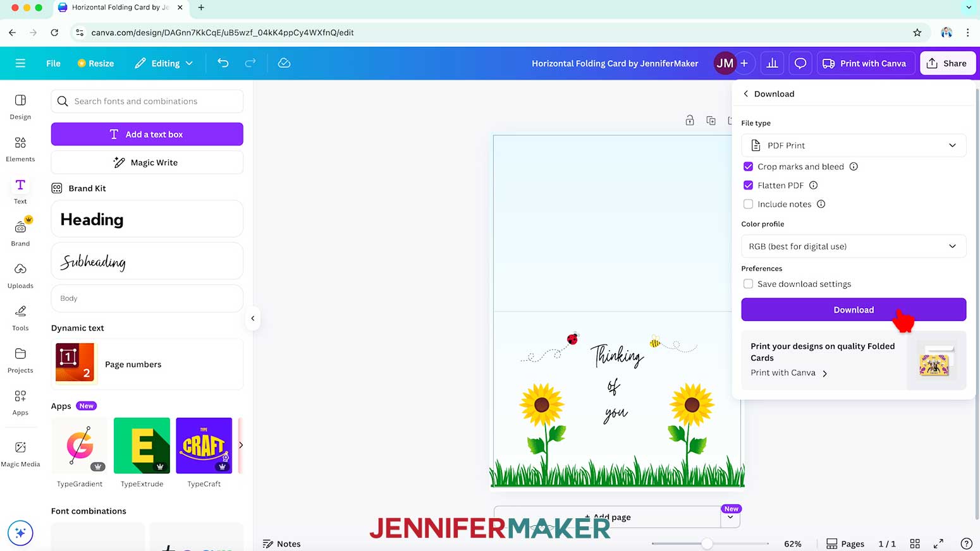The image size is (980, 551).
Task: Click the redo arrow
Action: (250, 63)
